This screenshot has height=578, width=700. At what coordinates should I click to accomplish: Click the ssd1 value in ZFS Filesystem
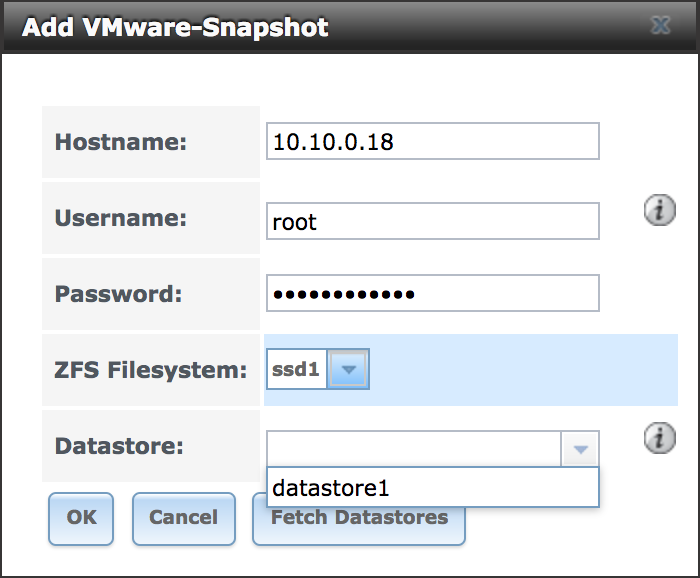click(x=296, y=369)
